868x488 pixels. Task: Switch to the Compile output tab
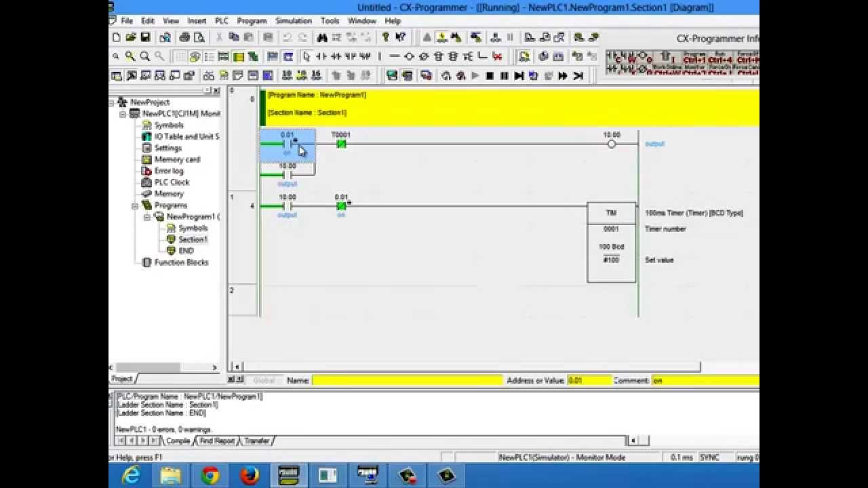(178, 441)
